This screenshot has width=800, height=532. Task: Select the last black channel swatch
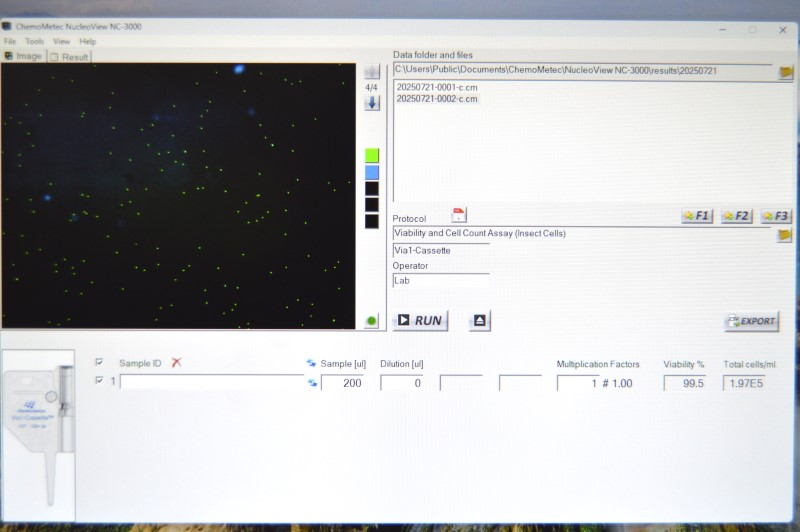tap(372, 221)
